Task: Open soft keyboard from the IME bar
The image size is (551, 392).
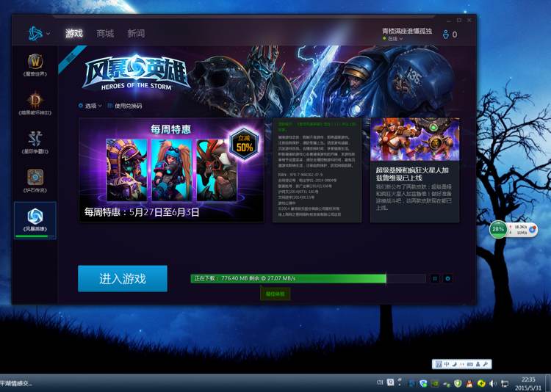Action: [470, 364]
